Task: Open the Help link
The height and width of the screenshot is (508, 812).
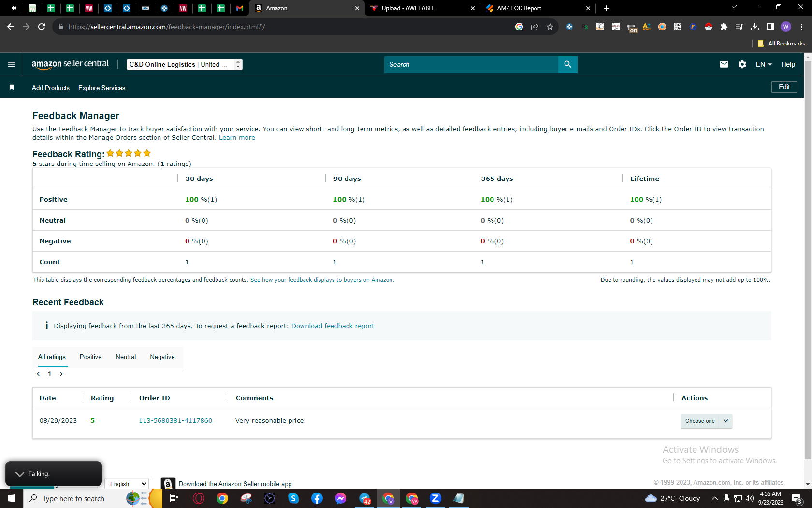Action: click(x=788, y=64)
